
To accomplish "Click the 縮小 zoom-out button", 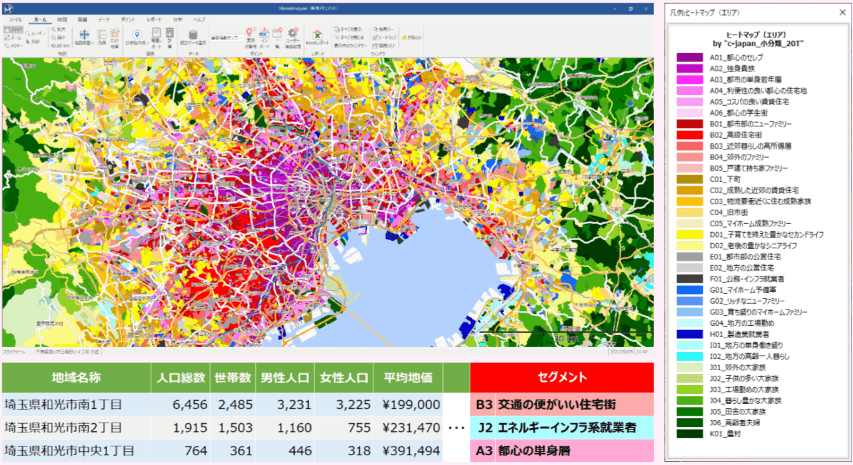I will (x=58, y=38).
